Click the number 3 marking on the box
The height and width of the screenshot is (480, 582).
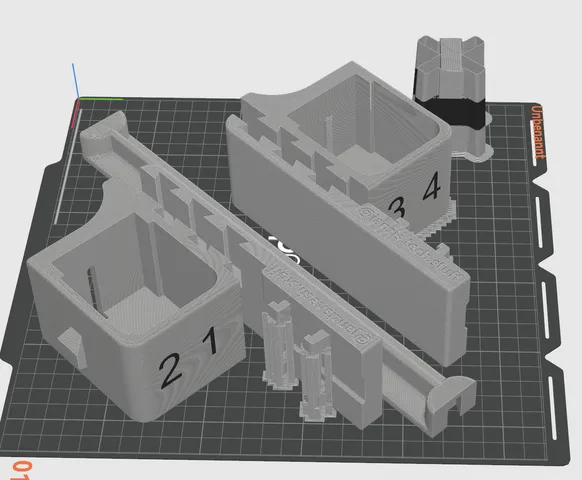(x=397, y=209)
